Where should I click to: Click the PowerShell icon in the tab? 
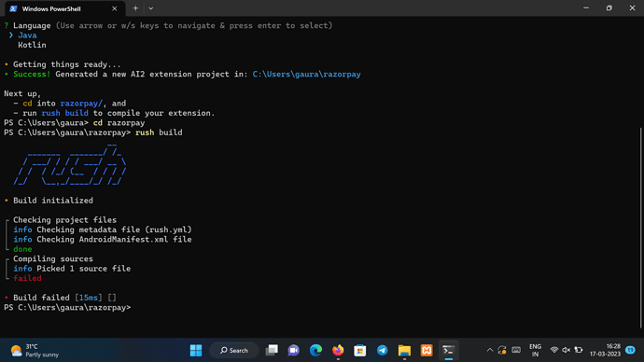click(13, 8)
